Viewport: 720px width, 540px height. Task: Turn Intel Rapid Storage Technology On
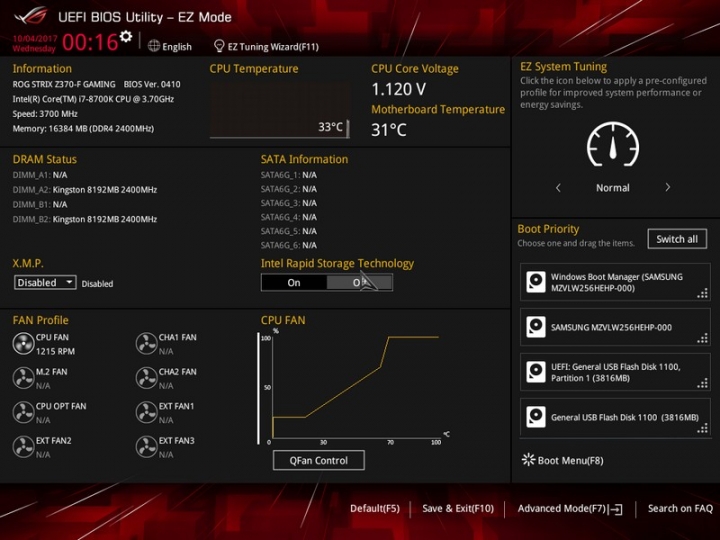294,282
